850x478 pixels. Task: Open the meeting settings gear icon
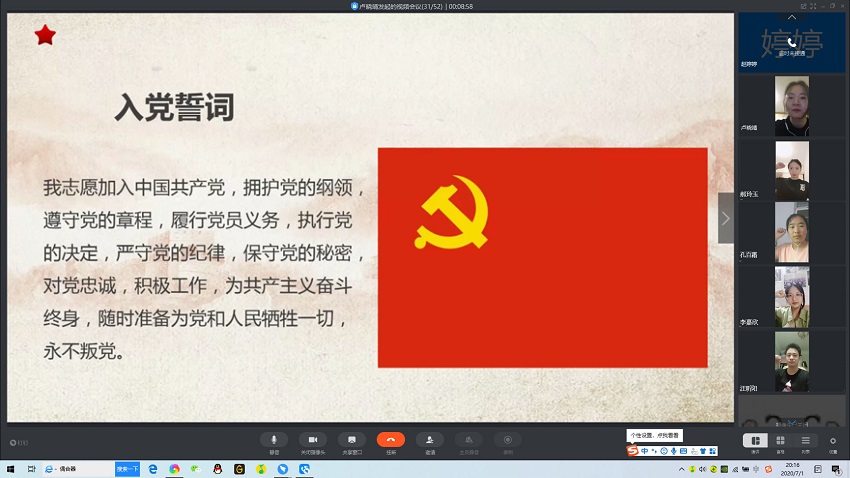(x=833, y=440)
